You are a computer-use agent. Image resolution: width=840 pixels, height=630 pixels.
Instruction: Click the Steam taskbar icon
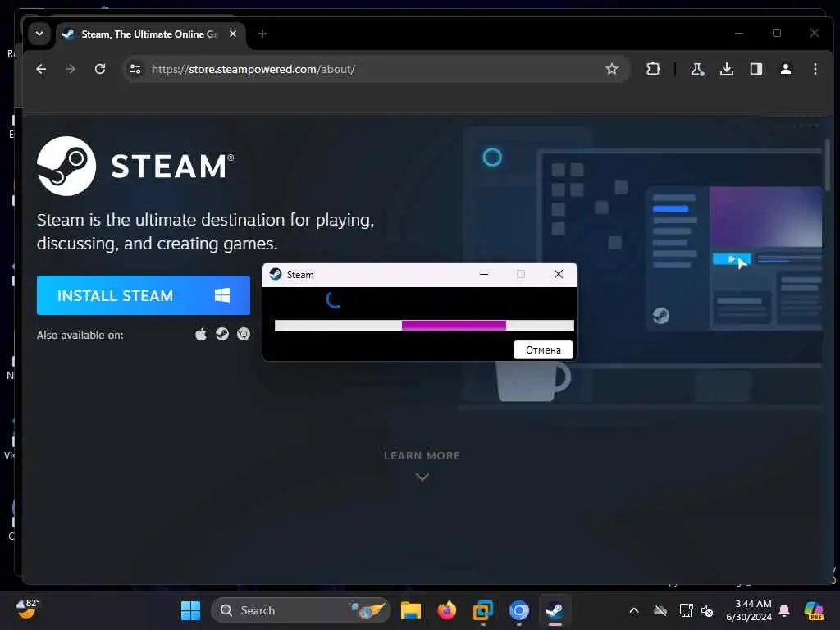tap(555, 610)
